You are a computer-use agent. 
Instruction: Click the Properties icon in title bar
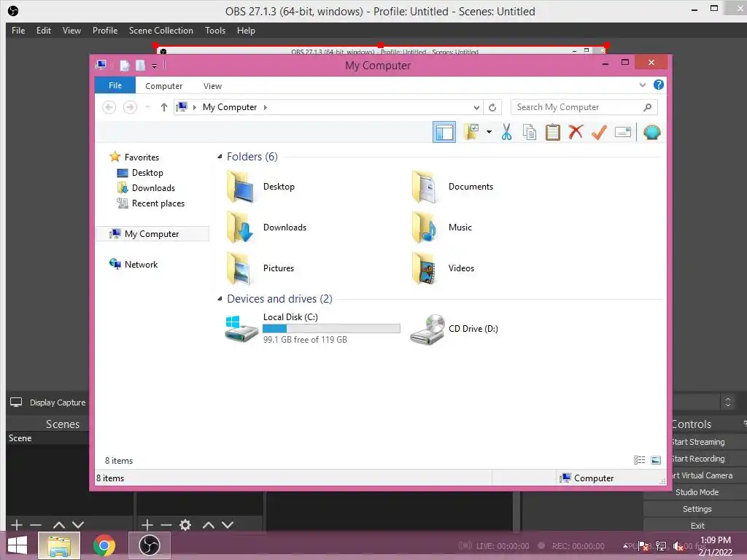click(124, 65)
